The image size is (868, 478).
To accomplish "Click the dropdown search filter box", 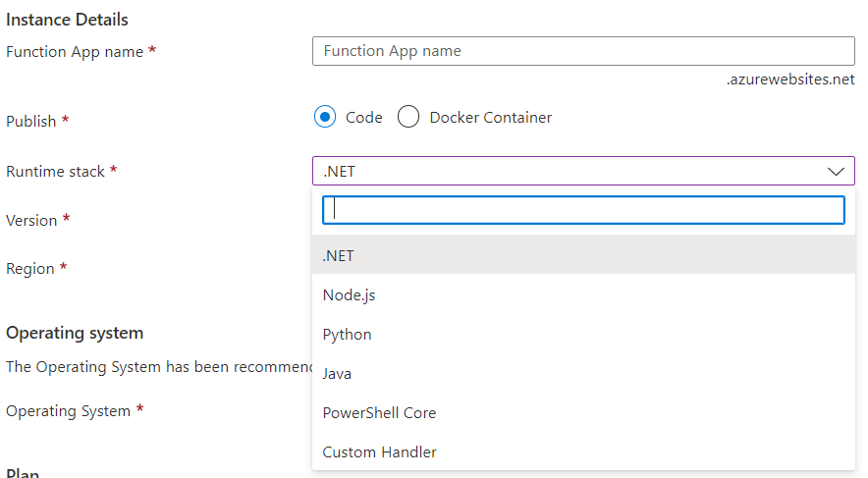I will coord(583,210).
